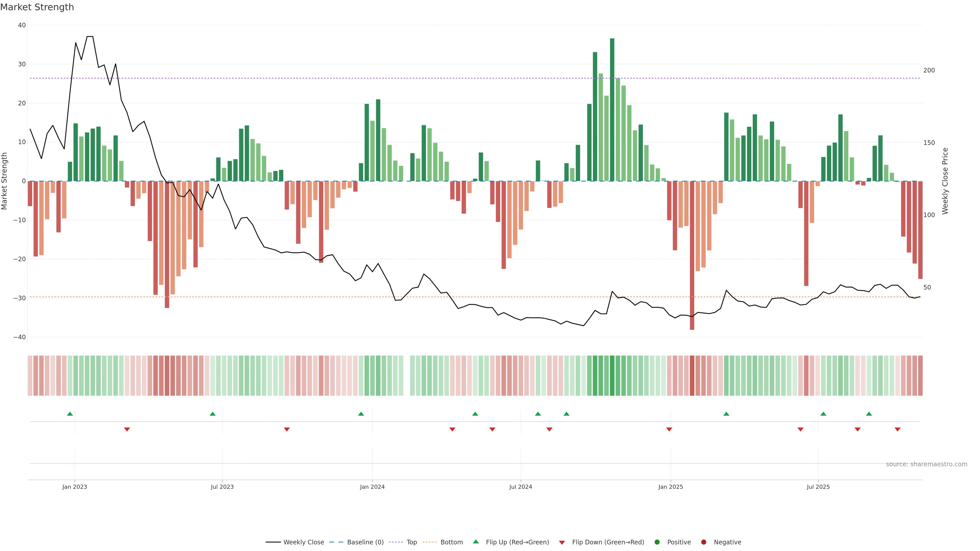Click the Positive green circle legend icon
This screenshot has width=980, height=551.
click(x=657, y=542)
